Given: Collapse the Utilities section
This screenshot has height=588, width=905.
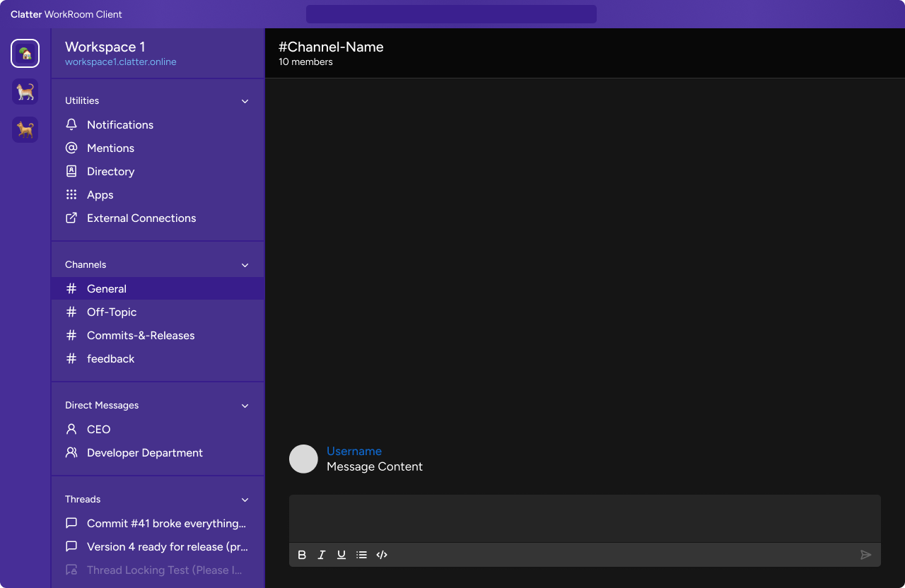Looking at the screenshot, I should tap(245, 101).
